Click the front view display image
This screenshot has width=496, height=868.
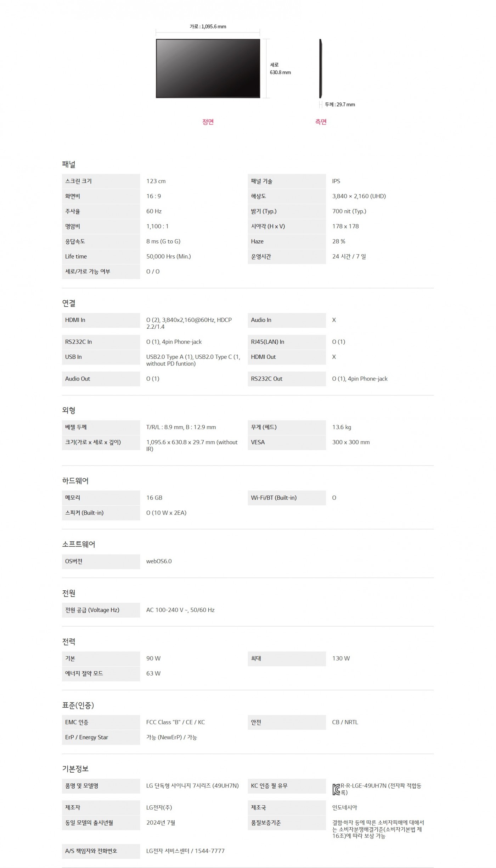(208, 68)
